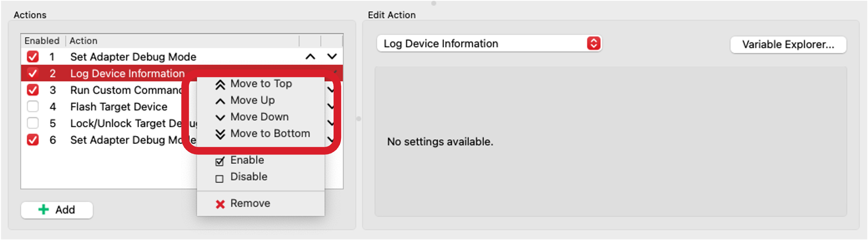Select the Run Custom Command action row

coord(124,90)
